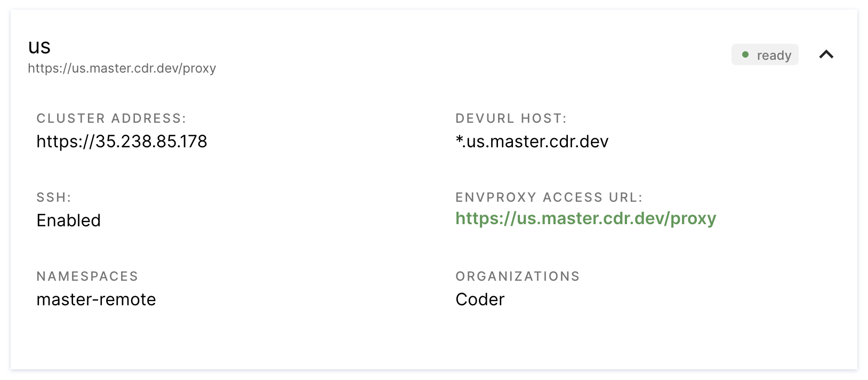Click the DEVURL HOST label

(511, 118)
